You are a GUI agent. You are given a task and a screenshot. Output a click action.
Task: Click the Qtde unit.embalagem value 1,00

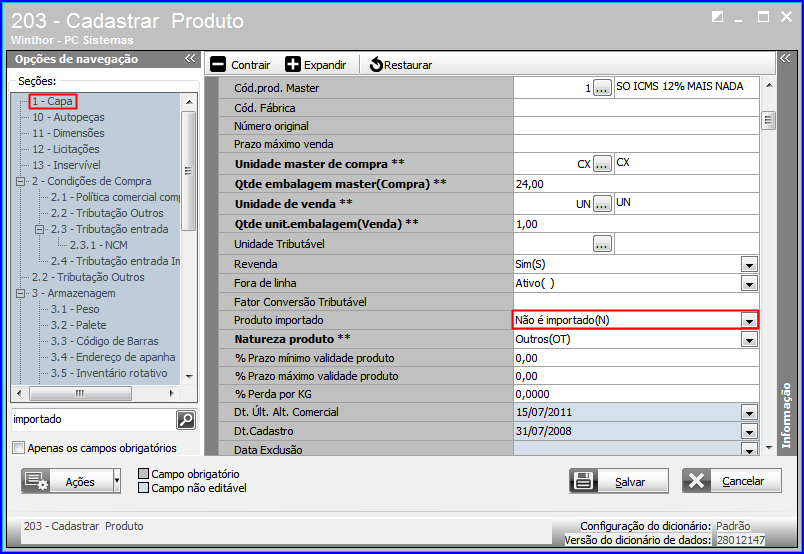[x=636, y=224]
